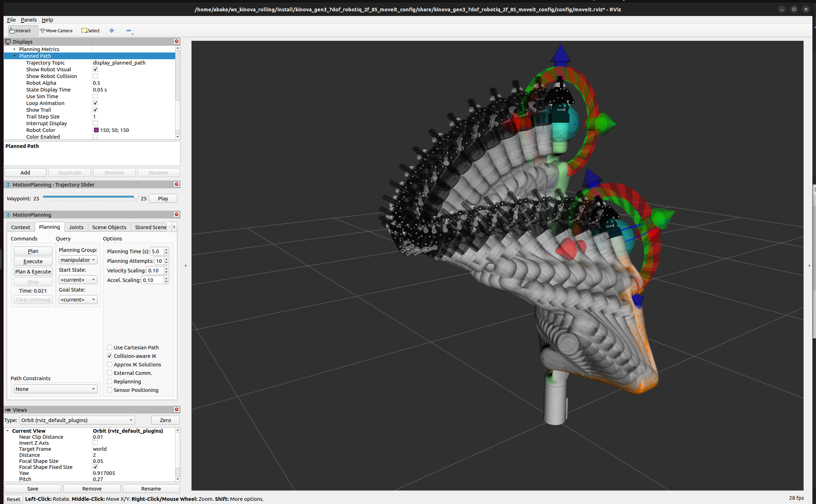Click Play button on trajectory slider
816x504 pixels.
tap(163, 199)
